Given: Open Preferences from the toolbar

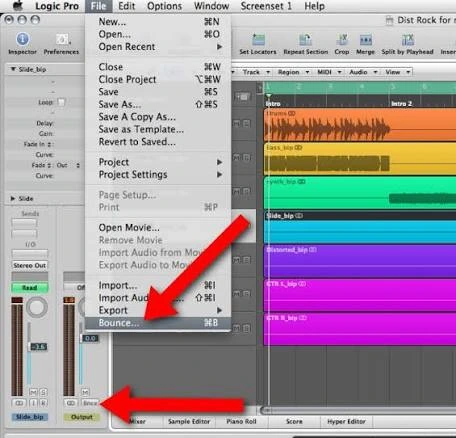Looking at the screenshot, I should [62, 39].
